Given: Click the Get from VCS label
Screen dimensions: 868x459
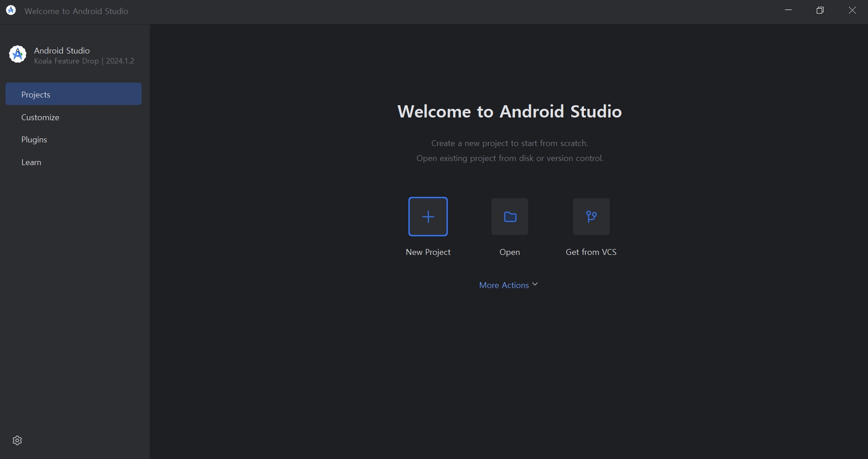Looking at the screenshot, I should click(x=591, y=252).
